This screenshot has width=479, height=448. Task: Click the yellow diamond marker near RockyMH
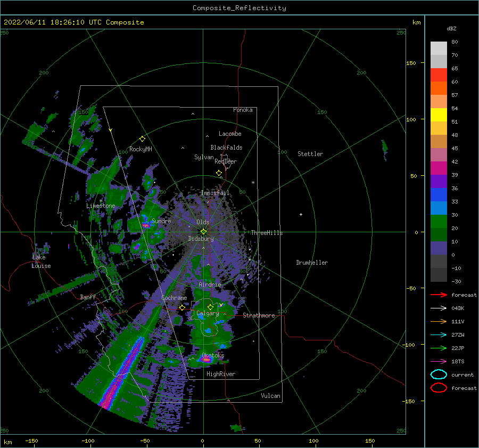point(142,139)
